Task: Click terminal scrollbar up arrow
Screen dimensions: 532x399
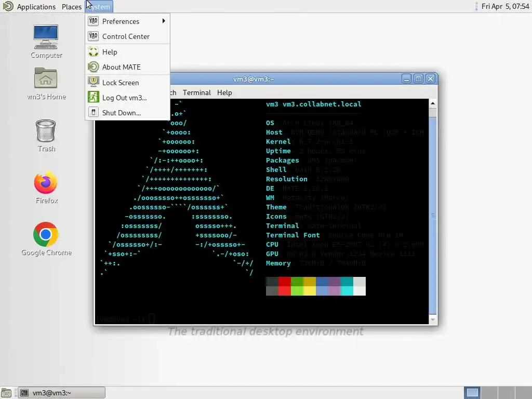Action: click(x=433, y=103)
